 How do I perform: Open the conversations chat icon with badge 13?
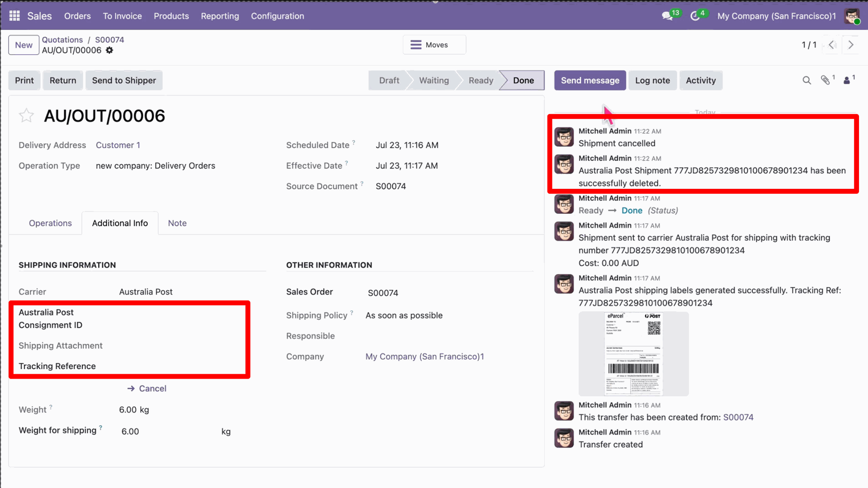pos(667,16)
